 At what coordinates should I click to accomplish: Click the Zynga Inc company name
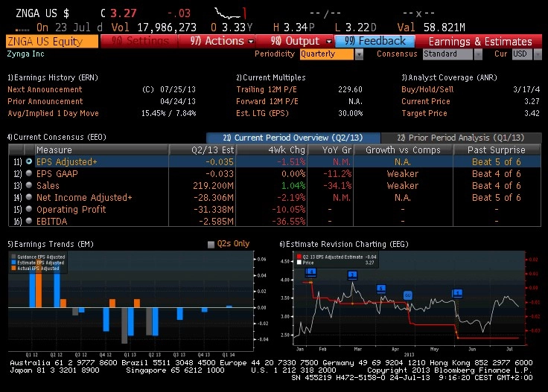tap(26, 54)
